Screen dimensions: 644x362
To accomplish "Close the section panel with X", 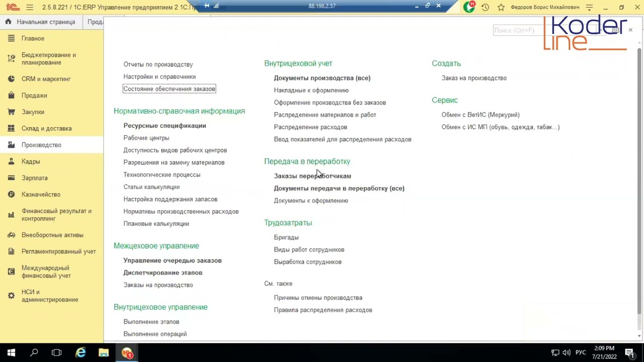I will tap(630, 30).
